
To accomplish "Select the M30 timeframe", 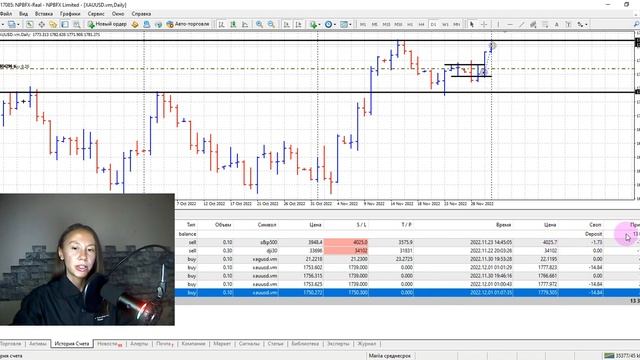I will tap(398, 24).
